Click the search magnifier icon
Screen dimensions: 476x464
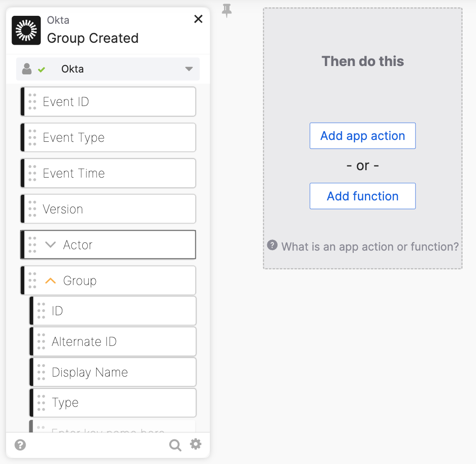(x=175, y=445)
